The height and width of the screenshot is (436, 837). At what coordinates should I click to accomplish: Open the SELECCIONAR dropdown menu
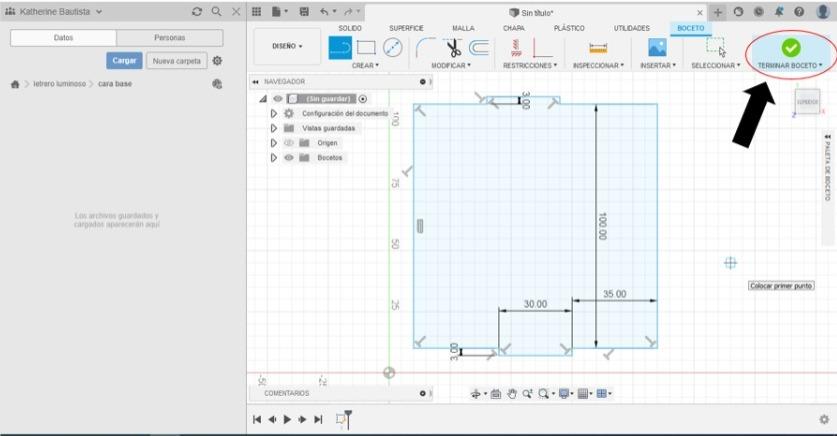pyautogui.click(x=716, y=66)
